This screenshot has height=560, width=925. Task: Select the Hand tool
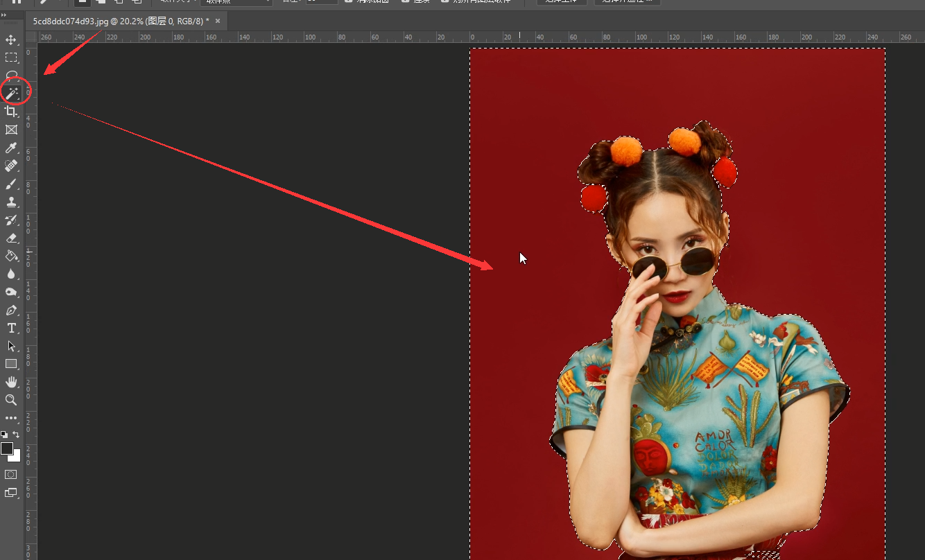click(x=11, y=382)
